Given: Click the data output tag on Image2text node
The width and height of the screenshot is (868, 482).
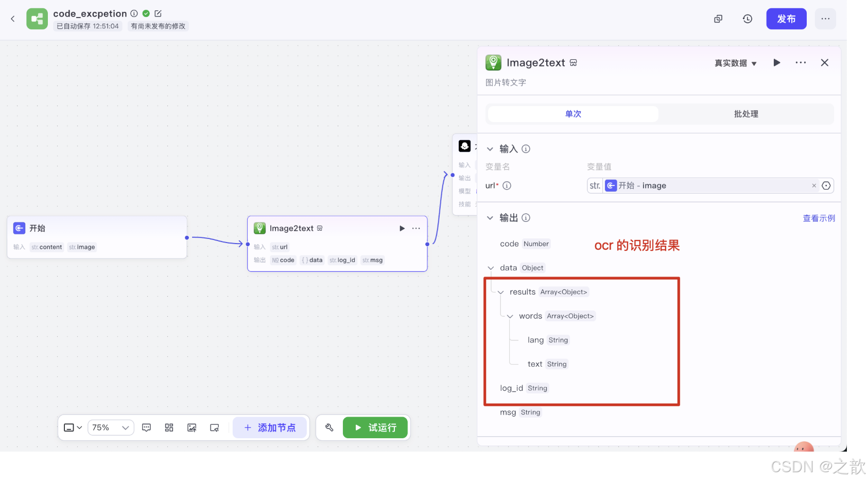Looking at the screenshot, I should [x=312, y=261].
